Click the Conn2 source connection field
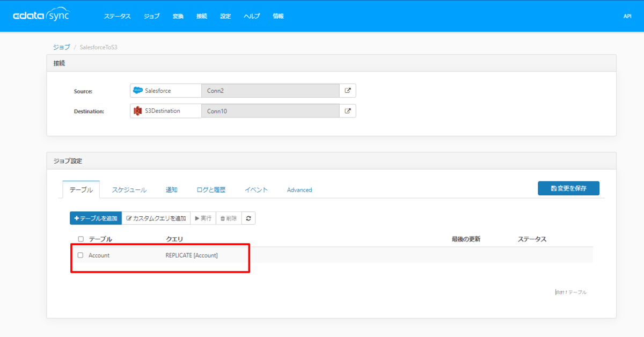The height and width of the screenshot is (337, 644). 270,91
